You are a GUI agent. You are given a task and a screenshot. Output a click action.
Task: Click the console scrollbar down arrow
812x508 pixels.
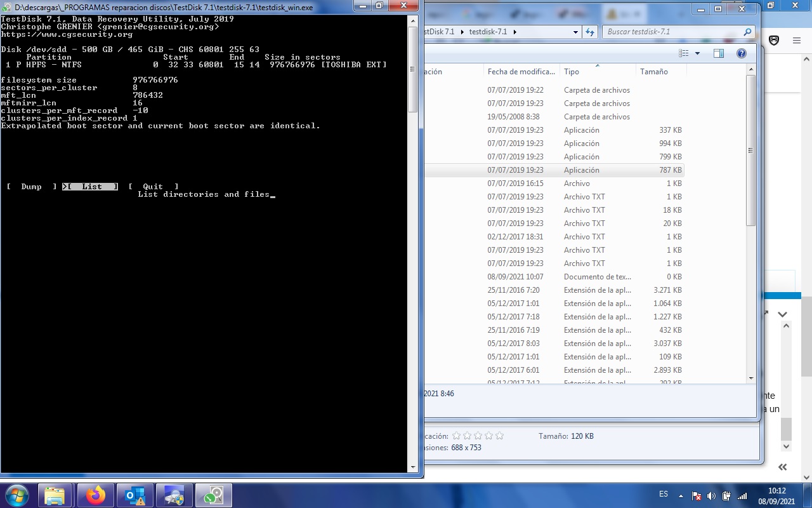[413, 467]
